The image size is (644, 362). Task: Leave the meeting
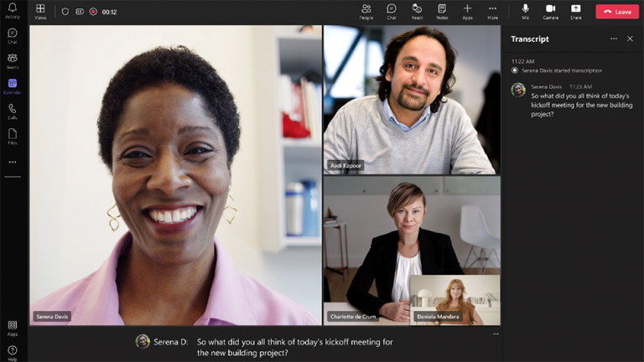coord(617,12)
